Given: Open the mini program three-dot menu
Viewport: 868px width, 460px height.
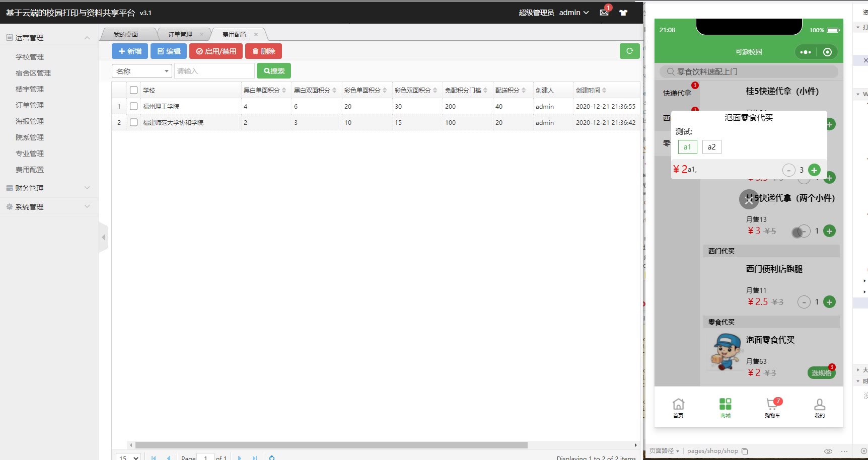Looking at the screenshot, I should point(806,52).
